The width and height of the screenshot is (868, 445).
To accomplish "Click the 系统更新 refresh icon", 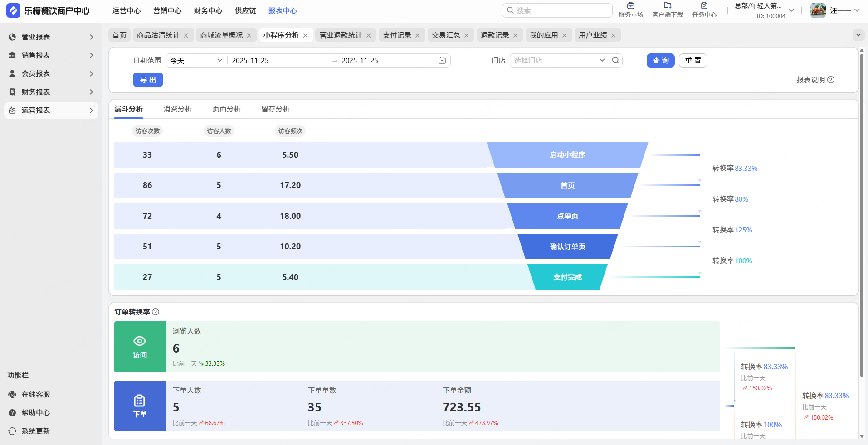I will pyautogui.click(x=12, y=431).
